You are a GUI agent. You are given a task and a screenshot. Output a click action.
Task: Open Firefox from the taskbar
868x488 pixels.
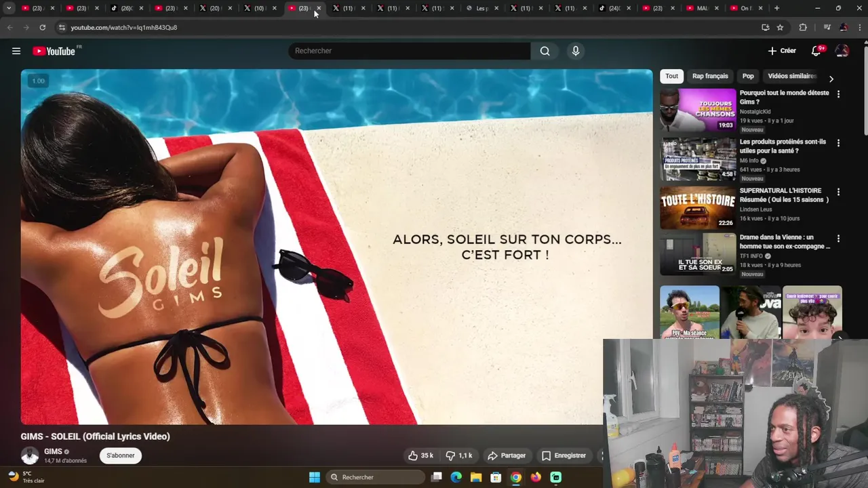[536, 477]
